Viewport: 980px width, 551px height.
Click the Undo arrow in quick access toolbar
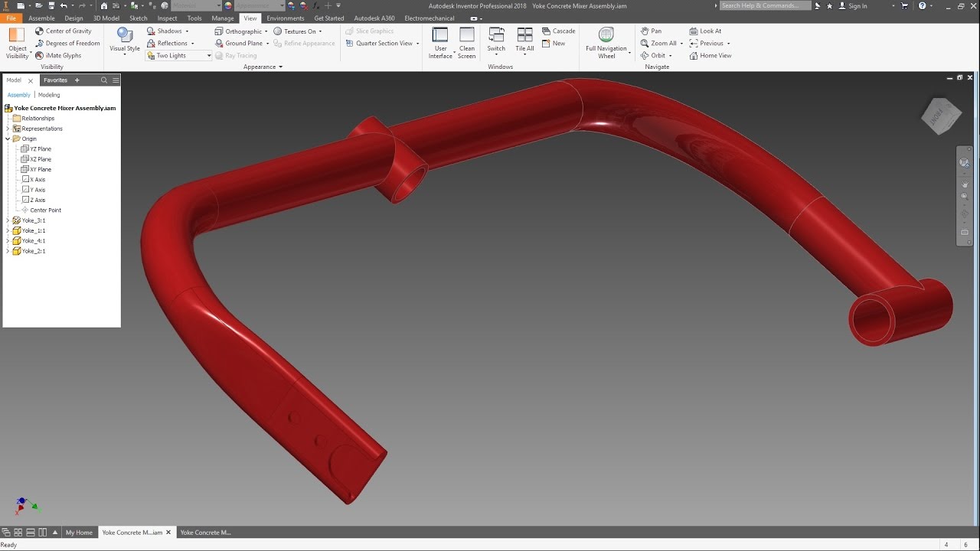[x=64, y=5]
